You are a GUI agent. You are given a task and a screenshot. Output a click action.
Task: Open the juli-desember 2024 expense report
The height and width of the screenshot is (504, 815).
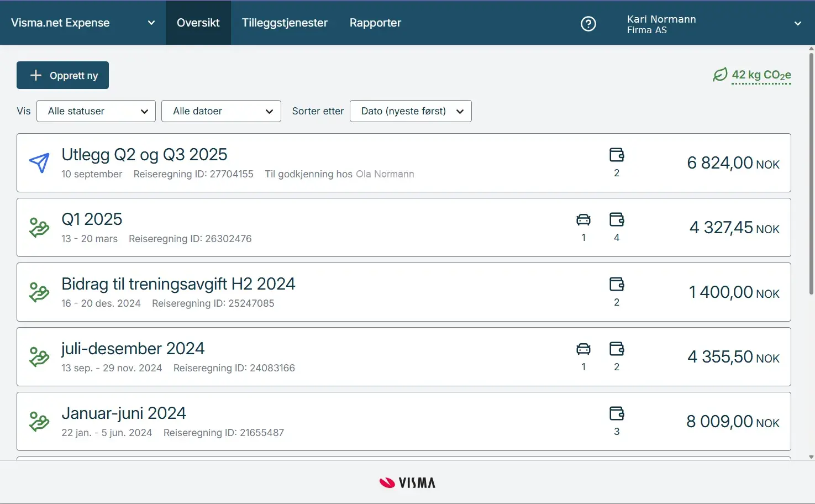[133, 349]
